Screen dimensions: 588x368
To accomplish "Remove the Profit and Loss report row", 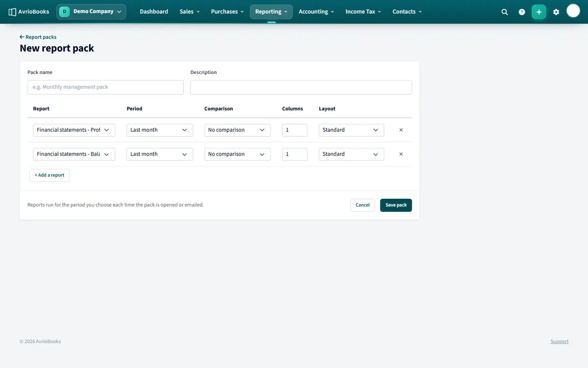I will coord(401,130).
